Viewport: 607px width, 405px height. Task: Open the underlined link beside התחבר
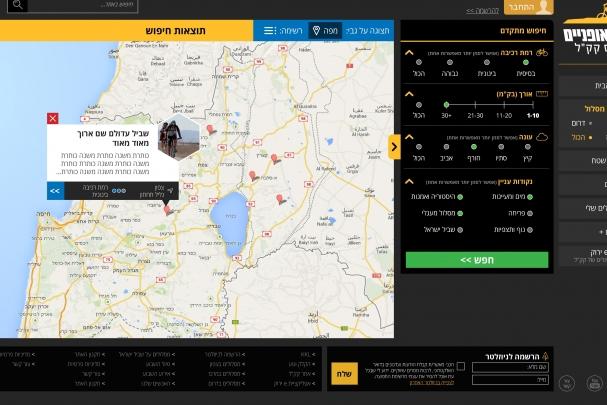click(x=482, y=11)
